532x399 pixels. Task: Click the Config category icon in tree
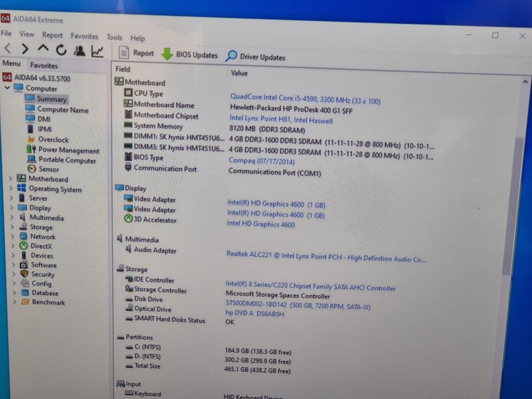pos(25,283)
